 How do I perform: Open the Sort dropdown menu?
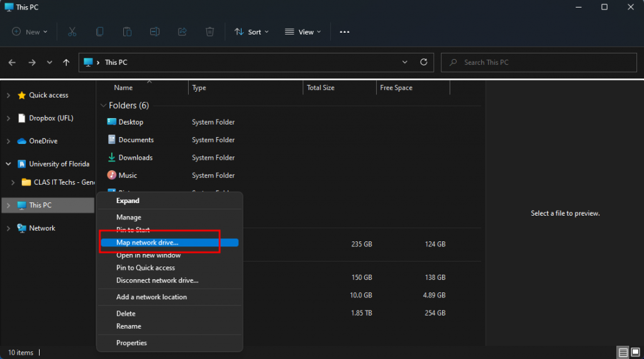click(251, 31)
